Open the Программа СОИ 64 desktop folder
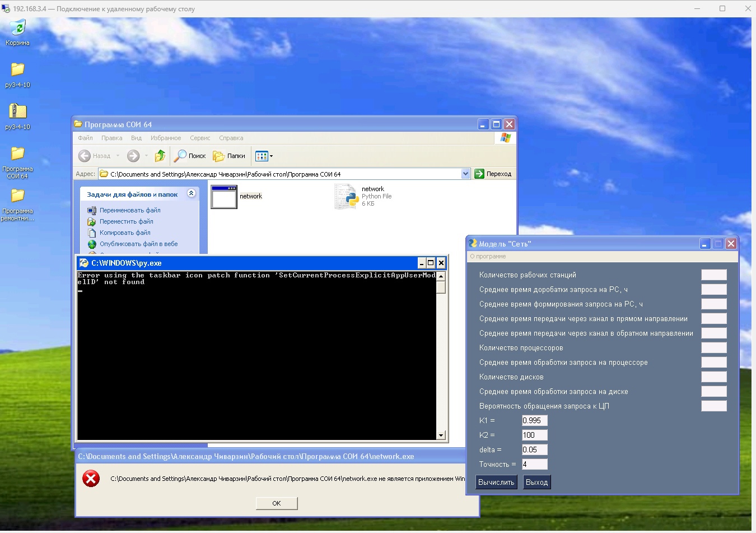Screen dimensions: 756x533 [x=17, y=154]
